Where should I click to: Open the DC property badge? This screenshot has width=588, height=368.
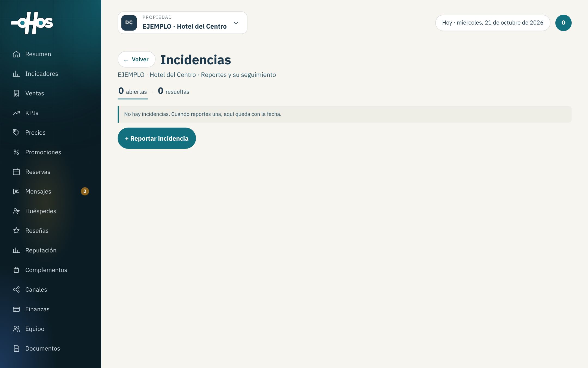point(129,23)
